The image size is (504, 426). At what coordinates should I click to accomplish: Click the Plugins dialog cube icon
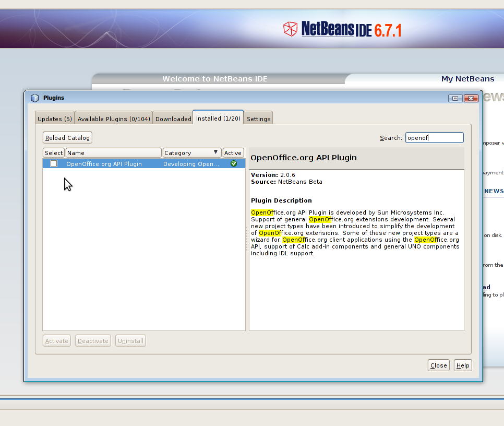point(35,98)
